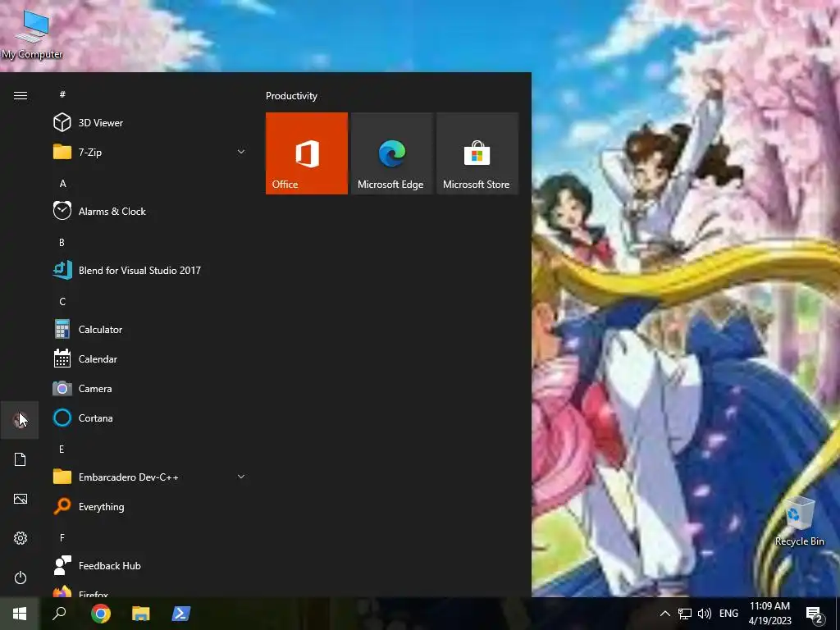The image size is (840, 630).
Task: Select the Recycle Bin desktop icon
Action: pos(799,521)
